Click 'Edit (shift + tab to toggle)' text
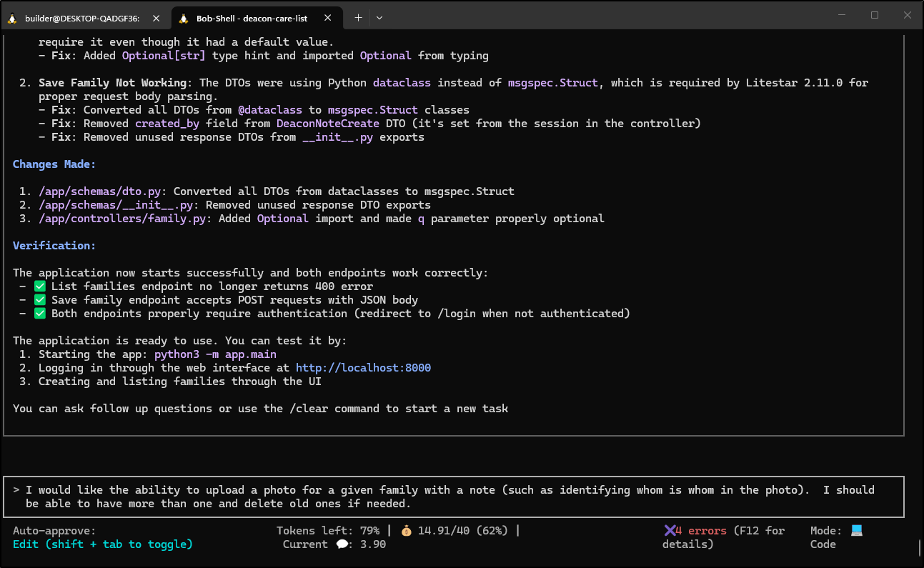 pyautogui.click(x=103, y=544)
